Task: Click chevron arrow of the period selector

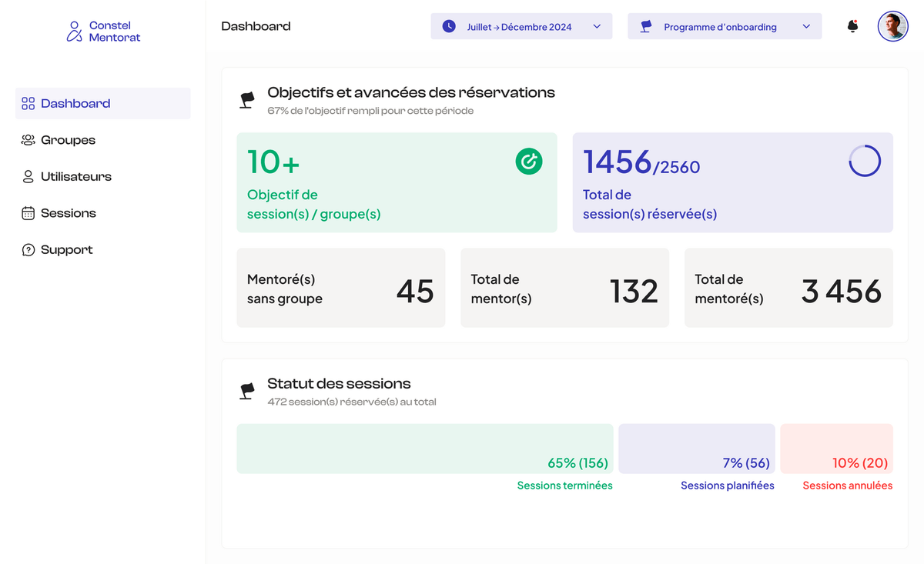Action: tap(597, 26)
